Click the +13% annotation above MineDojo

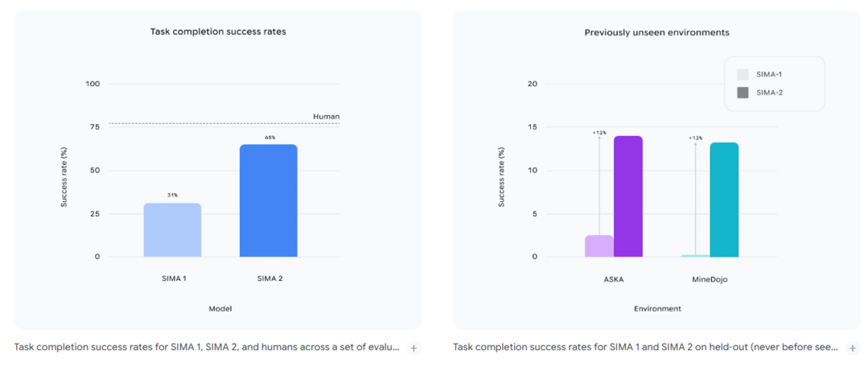coord(695,138)
